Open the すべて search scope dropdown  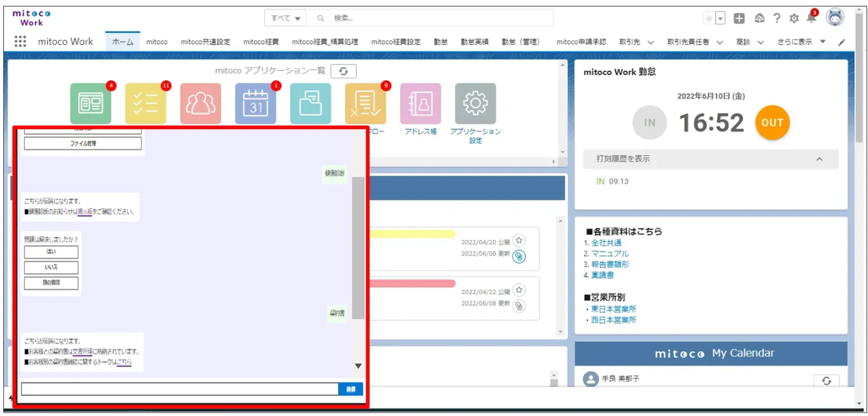click(x=285, y=18)
